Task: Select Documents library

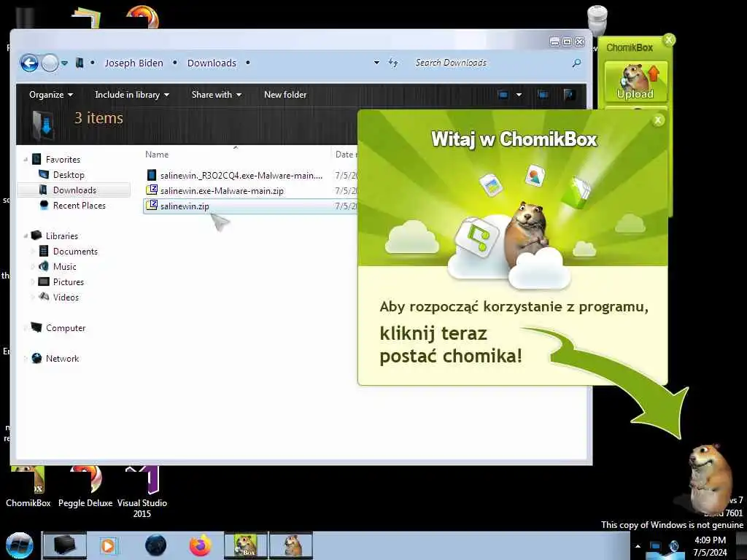Action: click(75, 251)
